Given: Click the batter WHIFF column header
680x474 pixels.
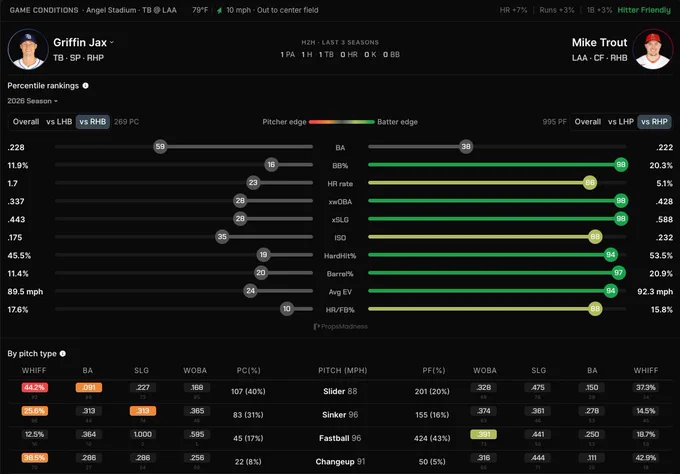Looking at the screenshot, I should pos(646,370).
